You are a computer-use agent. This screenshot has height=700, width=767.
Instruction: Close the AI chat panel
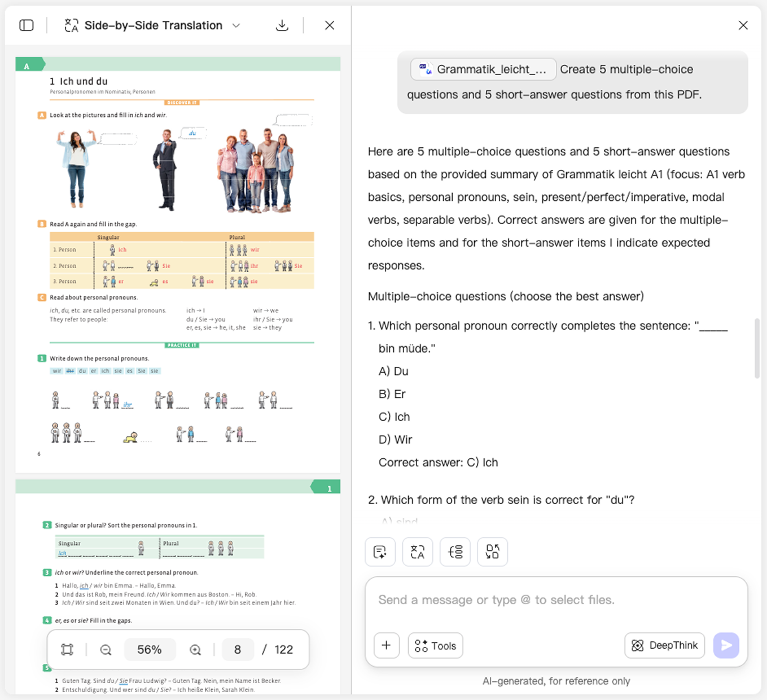[743, 25]
